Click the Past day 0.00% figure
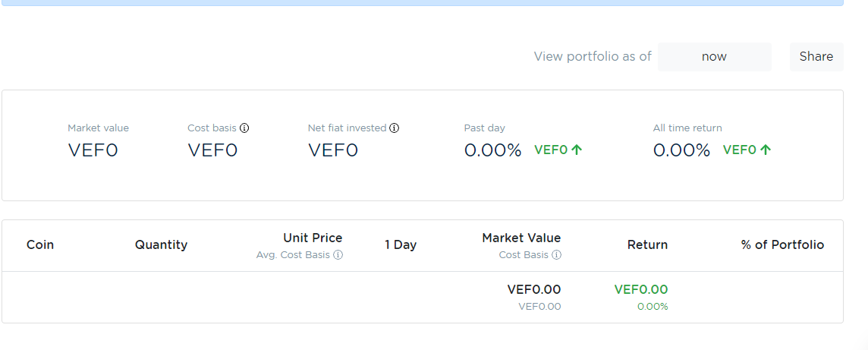This screenshot has height=350, width=868. coord(492,150)
